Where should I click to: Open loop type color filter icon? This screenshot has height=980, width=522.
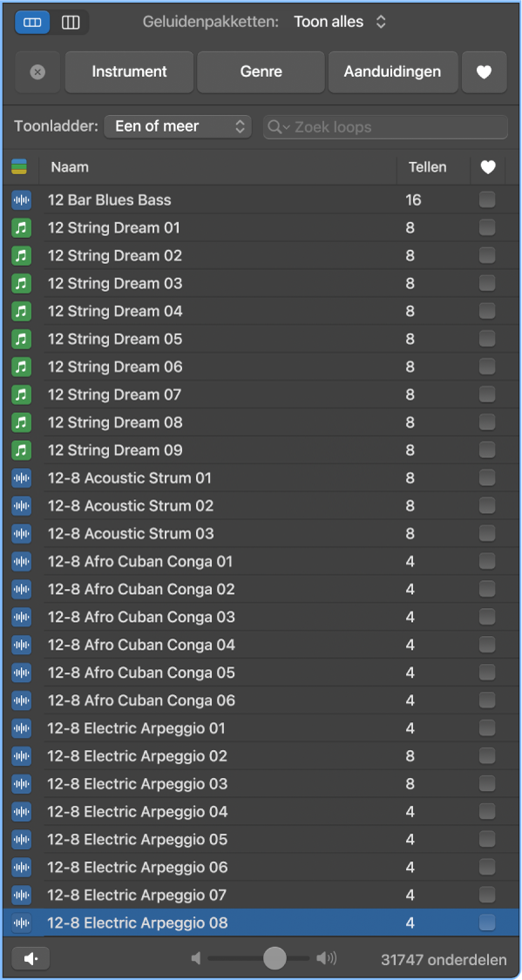click(x=19, y=167)
